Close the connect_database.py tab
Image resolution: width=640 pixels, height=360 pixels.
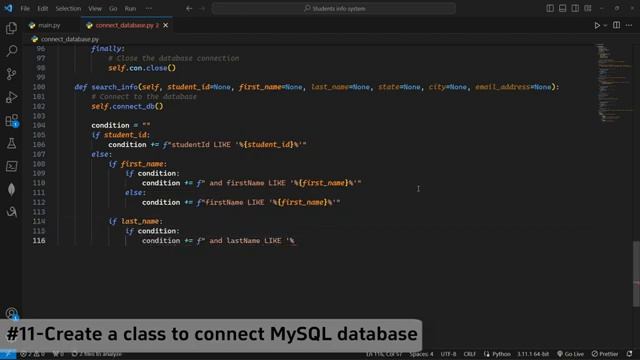165,25
